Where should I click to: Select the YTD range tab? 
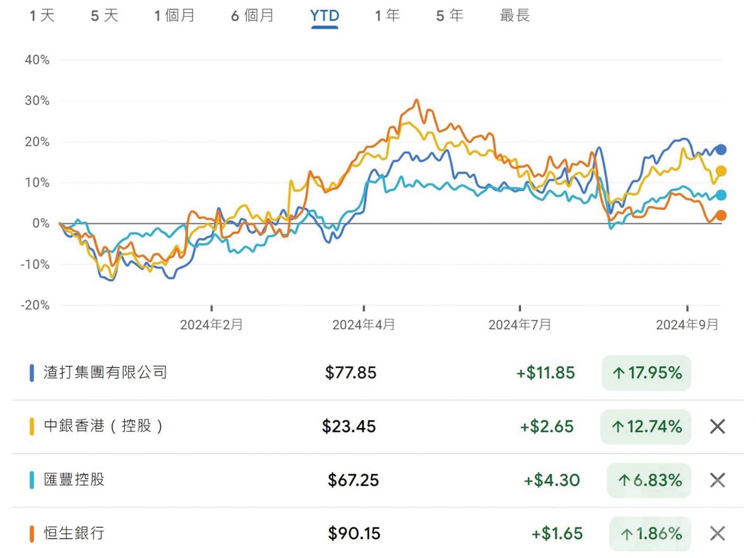pos(325,16)
